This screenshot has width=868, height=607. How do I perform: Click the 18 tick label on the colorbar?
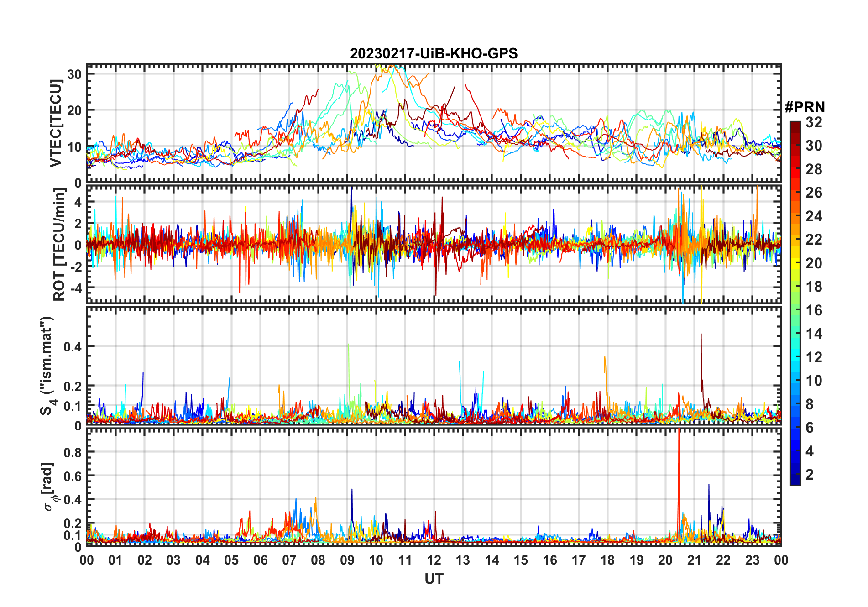814,287
